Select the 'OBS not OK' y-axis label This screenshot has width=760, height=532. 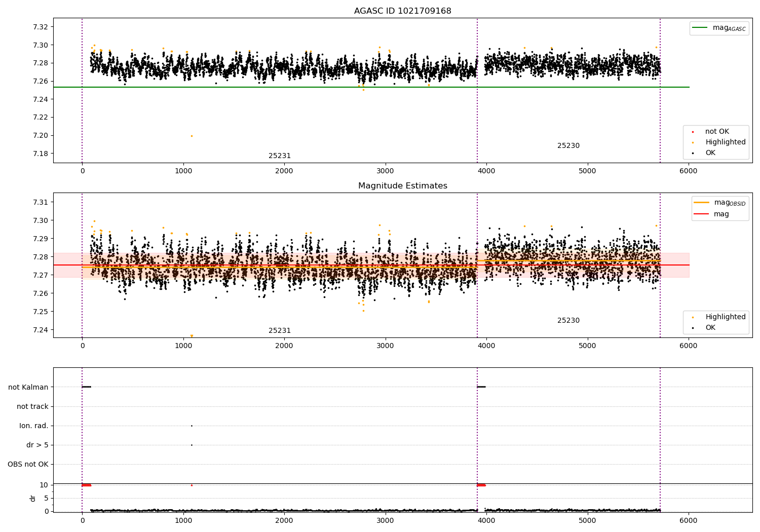pos(28,464)
